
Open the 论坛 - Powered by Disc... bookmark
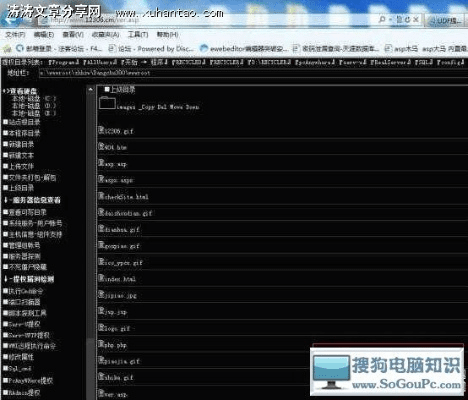(x=152, y=49)
